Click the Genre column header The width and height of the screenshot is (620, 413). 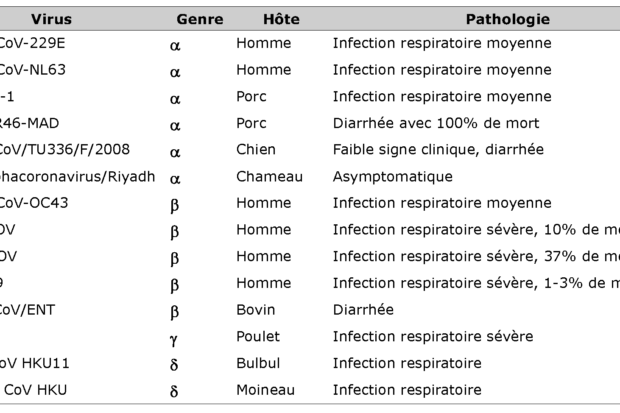[199, 19]
